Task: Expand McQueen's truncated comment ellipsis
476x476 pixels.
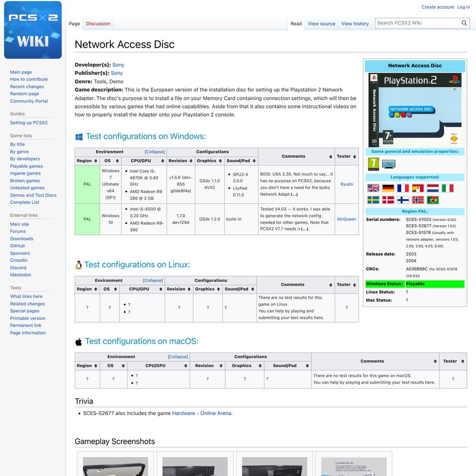Action: 305,229
